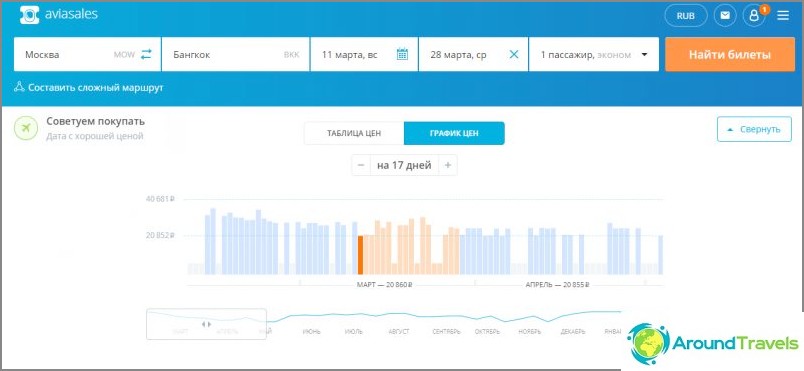Swap origin and destination arrows icon
The width and height of the screenshot is (804, 371).
(147, 54)
